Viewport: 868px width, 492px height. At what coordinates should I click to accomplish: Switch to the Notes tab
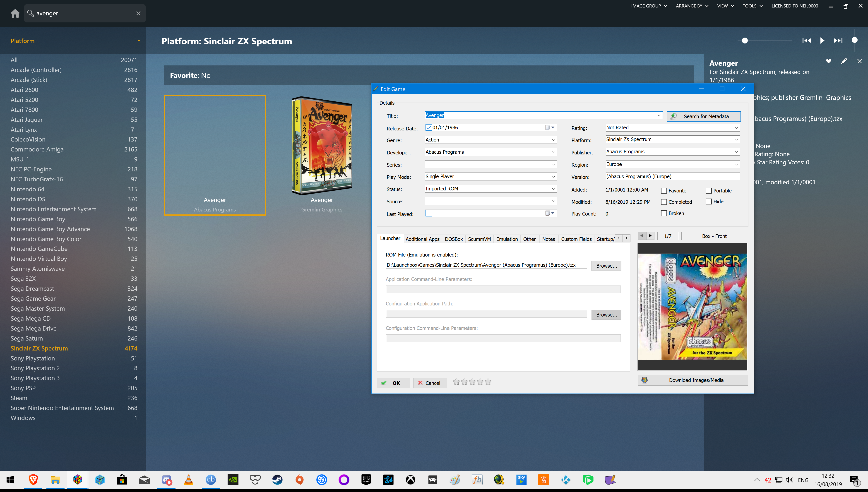(548, 239)
